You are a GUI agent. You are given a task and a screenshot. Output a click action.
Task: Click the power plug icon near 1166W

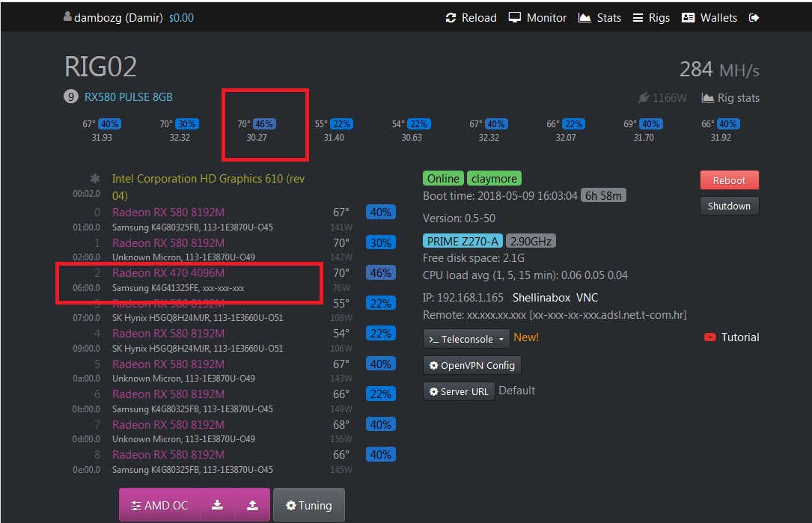[644, 98]
